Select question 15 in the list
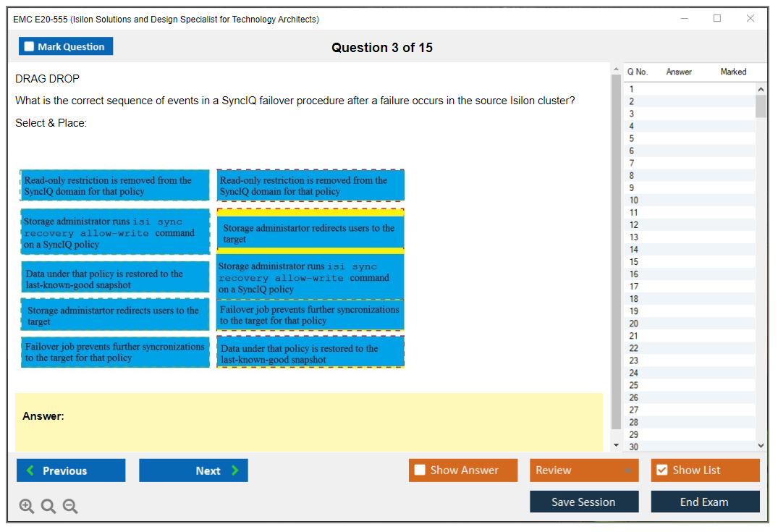The image size is (778, 532). (x=633, y=262)
